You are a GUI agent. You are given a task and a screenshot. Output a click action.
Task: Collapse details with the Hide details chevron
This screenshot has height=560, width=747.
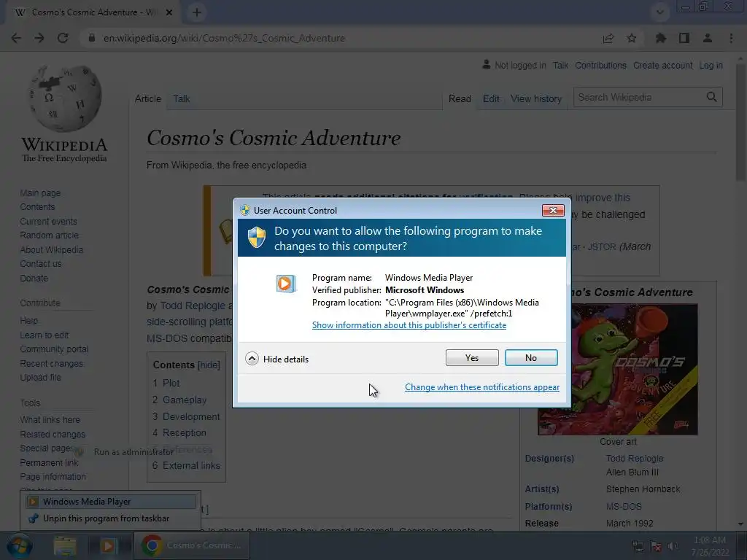pyautogui.click(x=252, y=359)
